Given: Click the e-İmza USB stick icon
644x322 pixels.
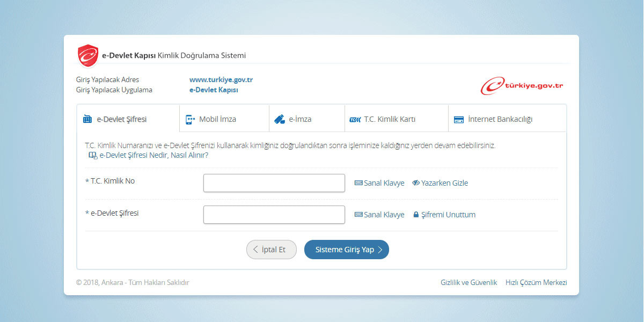Looking at the screenshot, I should (279, 119).
